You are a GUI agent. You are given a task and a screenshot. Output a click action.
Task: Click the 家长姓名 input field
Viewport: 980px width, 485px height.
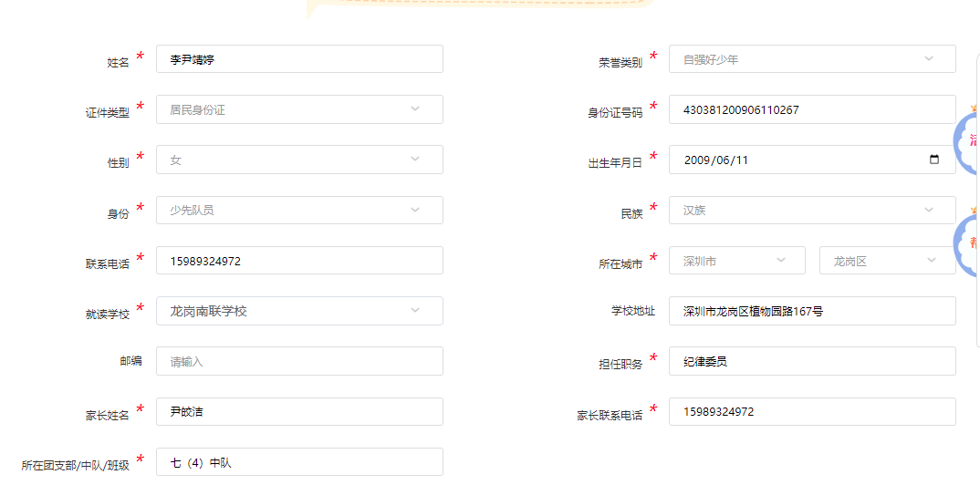(x=299, y=411)
